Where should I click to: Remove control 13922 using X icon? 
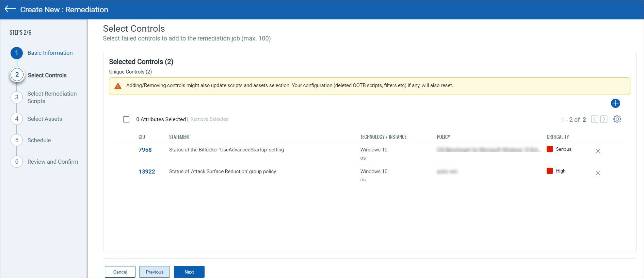coord(598,173)
